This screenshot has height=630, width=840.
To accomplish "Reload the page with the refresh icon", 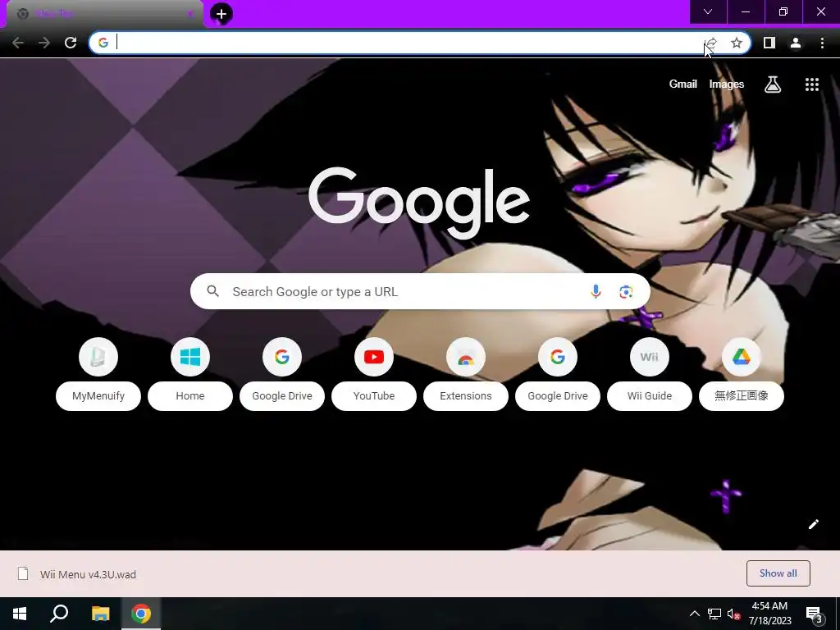I will (x=71, y=43).
